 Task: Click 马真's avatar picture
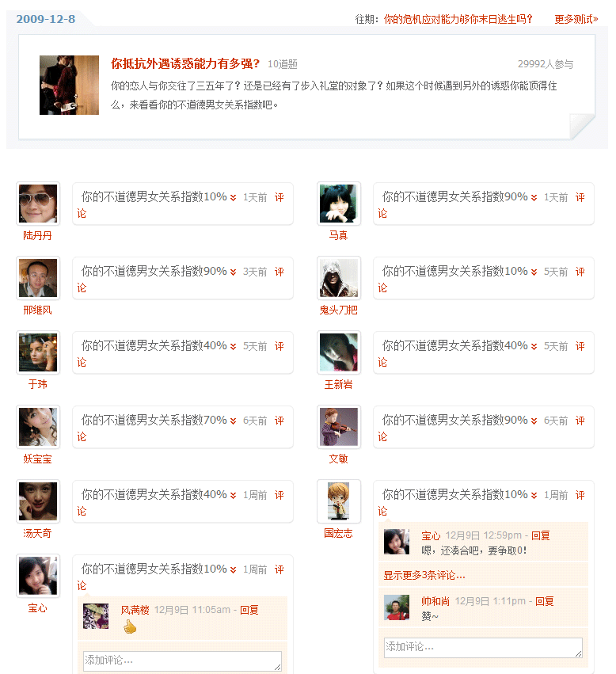339,204
